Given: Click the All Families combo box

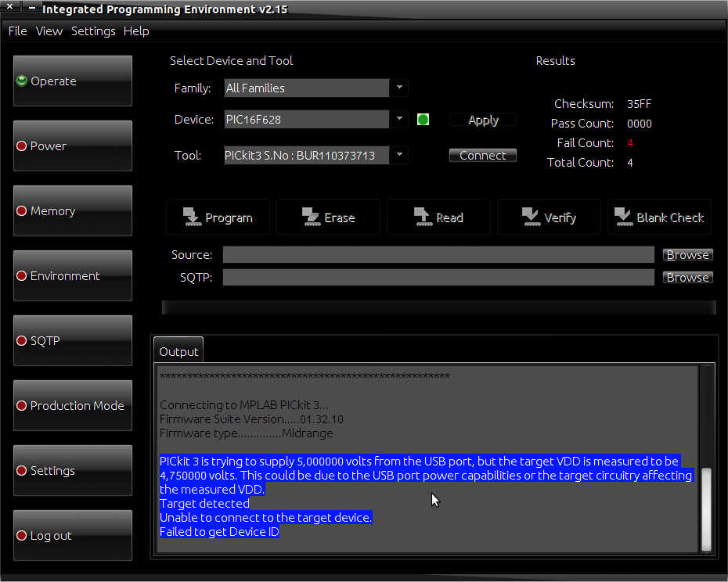Looking at the screenshot, I should click(x=306, y=88).
